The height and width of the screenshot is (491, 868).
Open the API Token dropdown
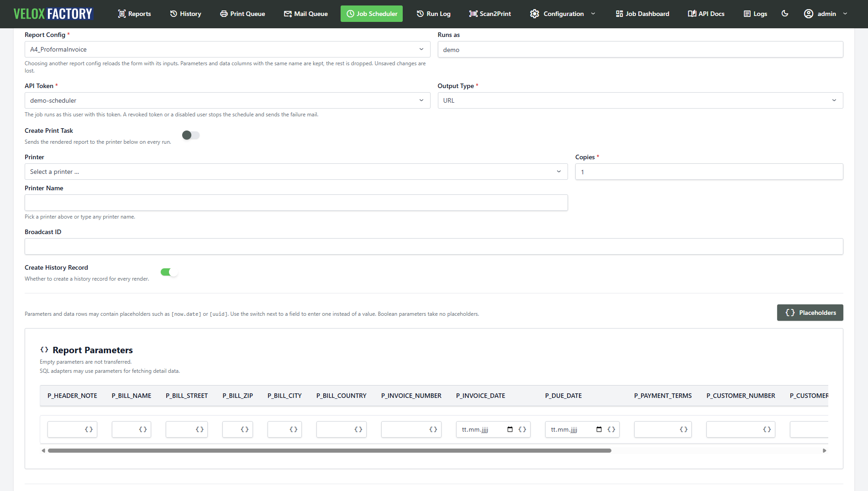pyautogui.click(x=227, y=100)
